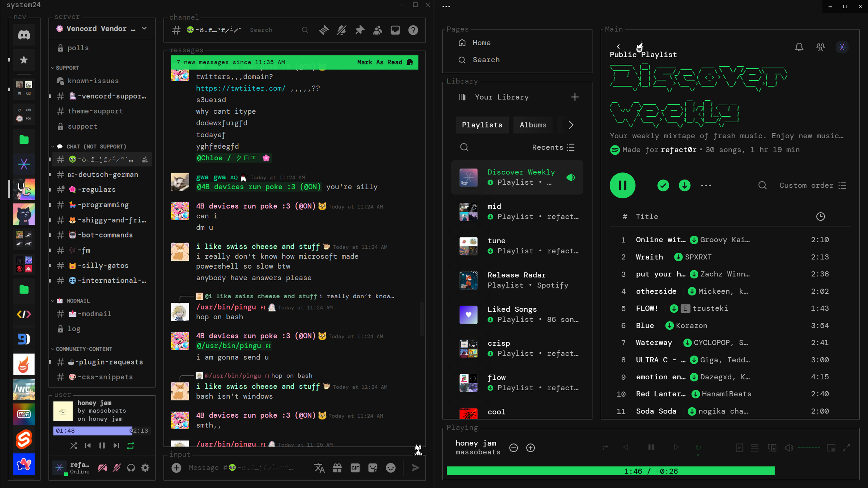Switch to the Albums tab
Screen dimensions: 868x488
[x=533, y=125]
